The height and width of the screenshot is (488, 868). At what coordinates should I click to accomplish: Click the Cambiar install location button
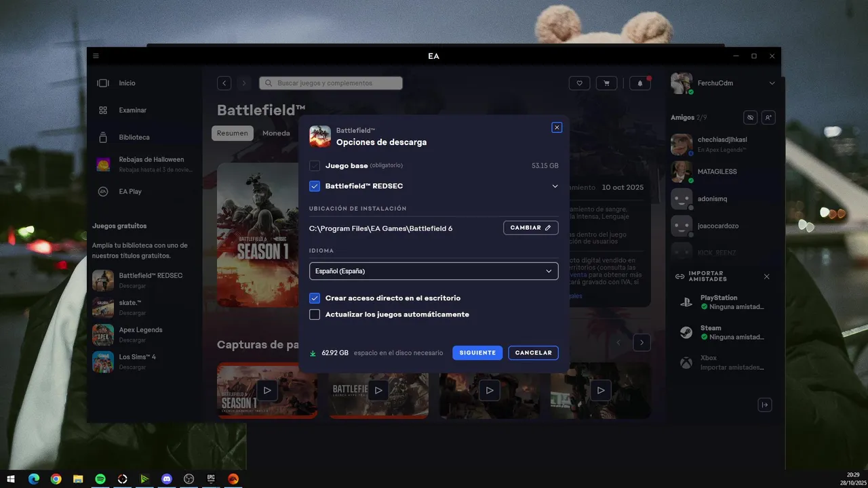click(530, 228)
